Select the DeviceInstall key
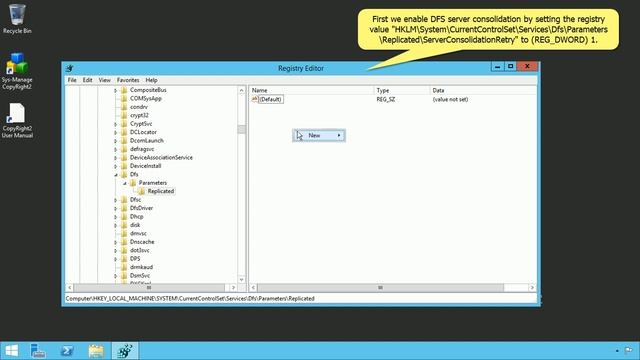 click(145, 166)
